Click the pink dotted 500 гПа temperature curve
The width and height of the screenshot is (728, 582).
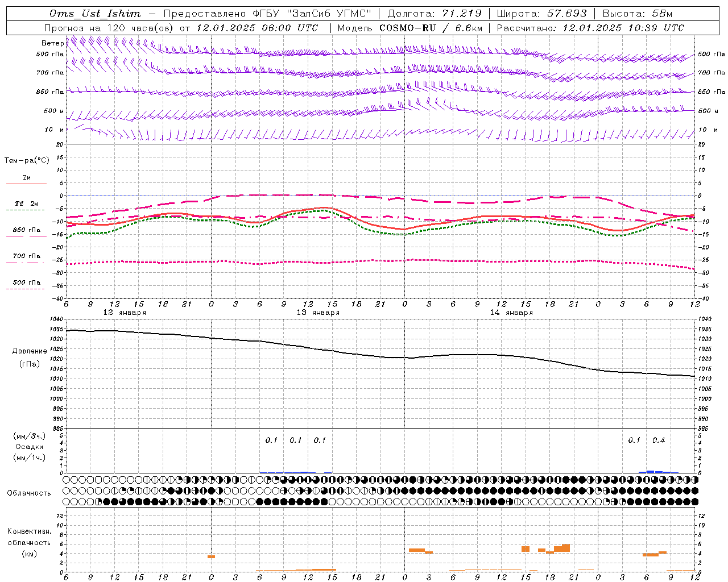(x=380, y=261)
